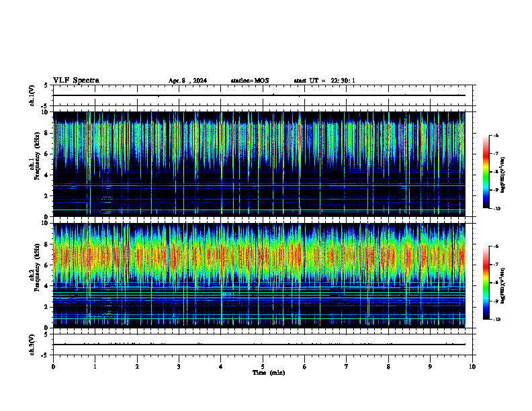Click the ch.1 spectrogram plot area
532x411 pixels.
(259, 164)
